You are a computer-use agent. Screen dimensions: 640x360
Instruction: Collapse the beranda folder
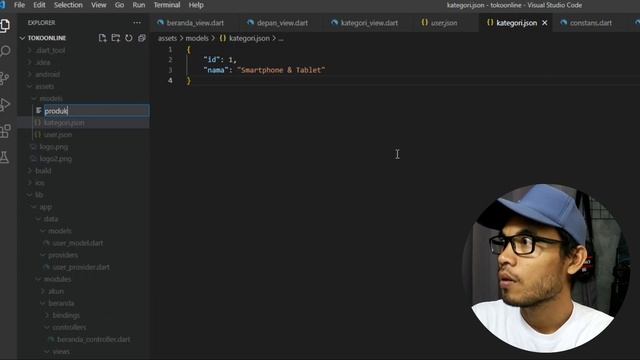tap(42, 303)
